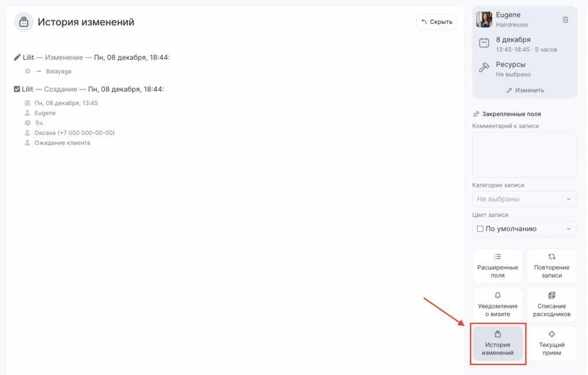
Task: Toggle the По умолчанию color checkbox
Action: 480,229
